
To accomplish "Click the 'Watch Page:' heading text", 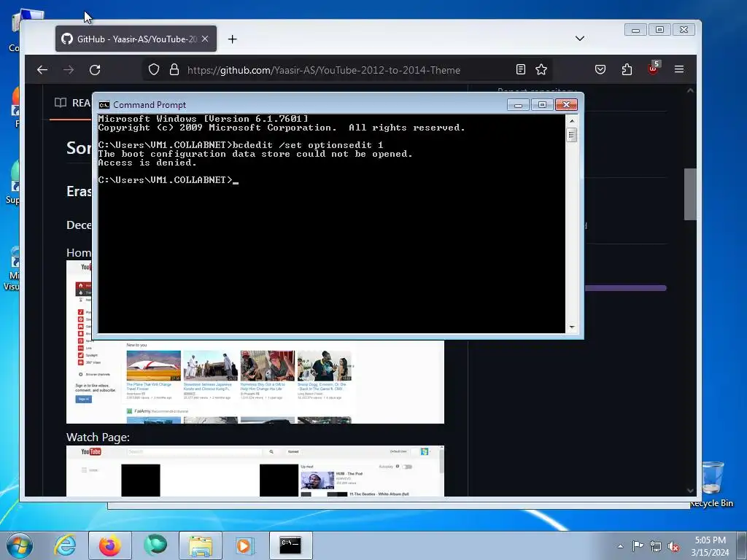I will pos(98,437).
